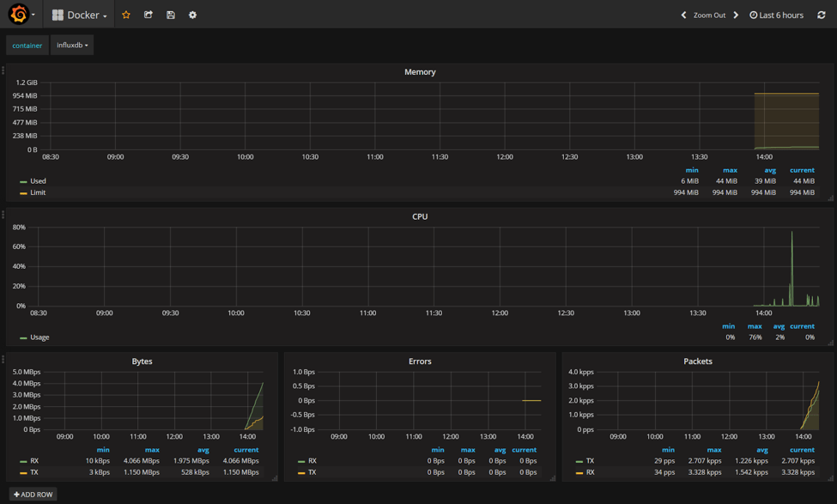Image resolution: width=837 pixels, height=504 pixels.
Task: Click the share dashboard icon
Action: [x=149, y=15]
